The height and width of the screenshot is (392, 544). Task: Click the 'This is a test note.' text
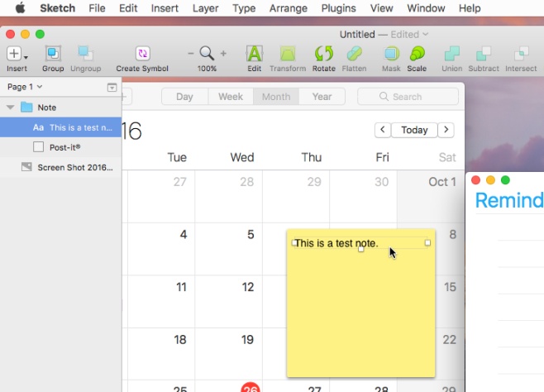click(336, 243)
